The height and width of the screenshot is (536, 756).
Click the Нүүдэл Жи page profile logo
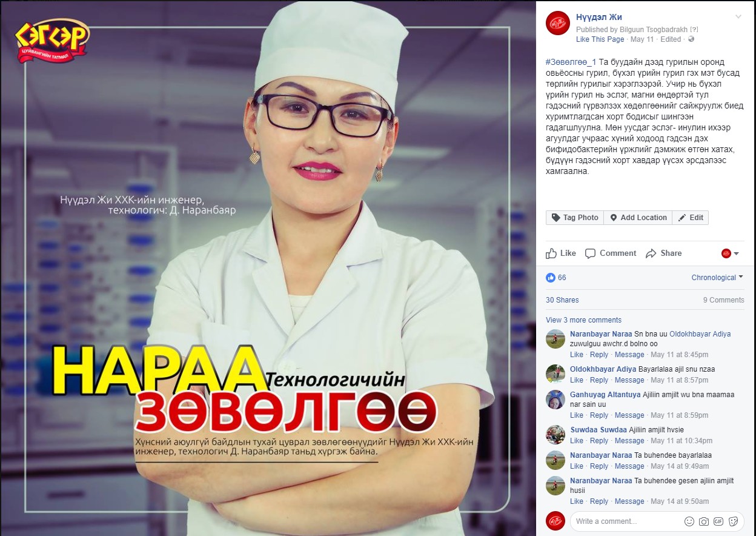tap(558, 23)
